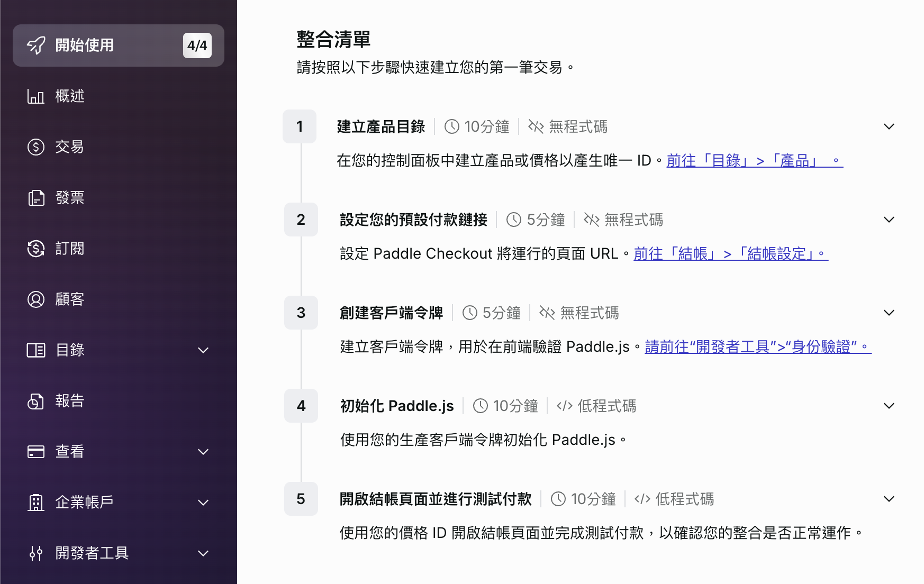
Task: Click the code brackets icon in step 5
Action: point(642,499)
